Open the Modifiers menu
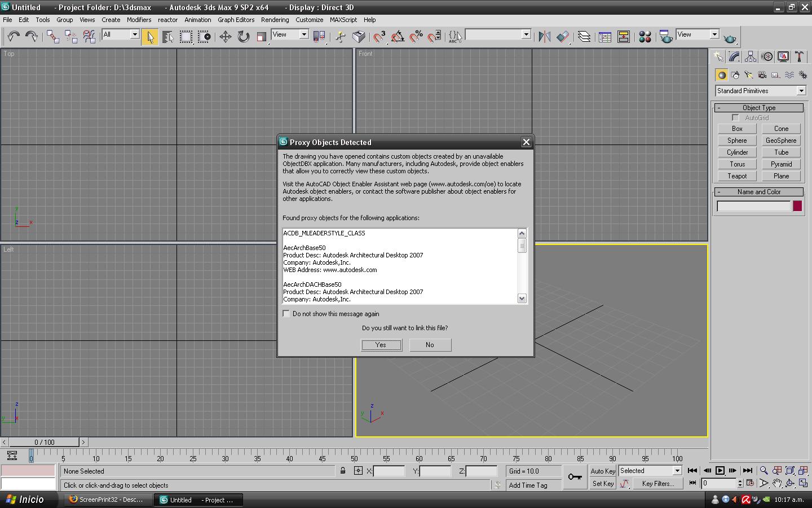Image resolution: width=812 pixels, height=508 pixels. 139,20
